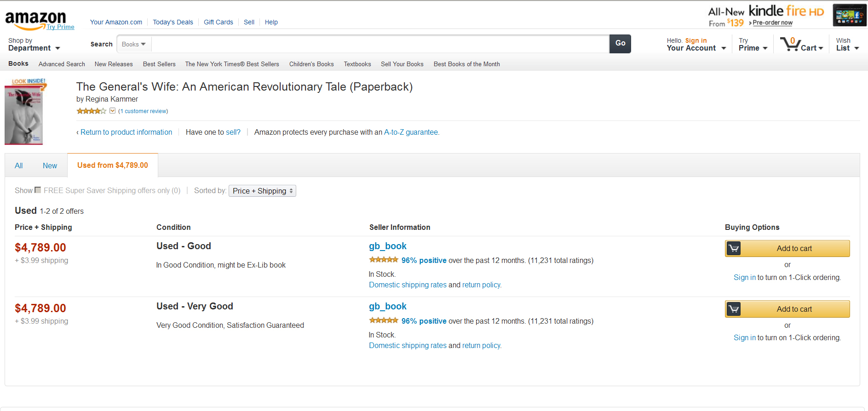Open New Releases in Books menu
Screen dimensions: 868x411
pos(114,64)
